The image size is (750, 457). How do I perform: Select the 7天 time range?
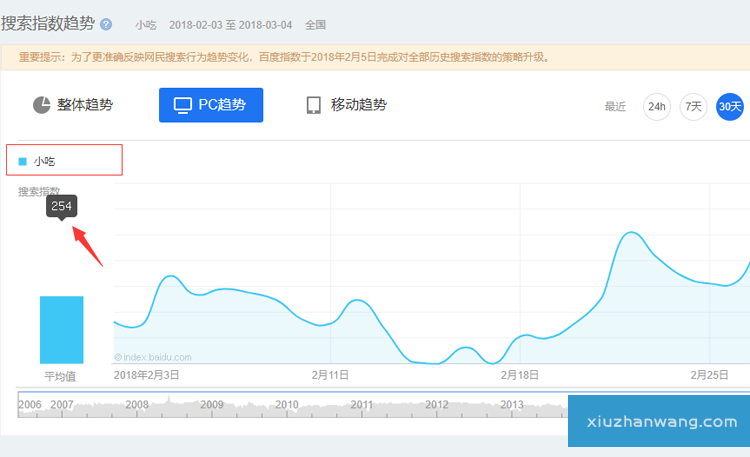(693, 106)
